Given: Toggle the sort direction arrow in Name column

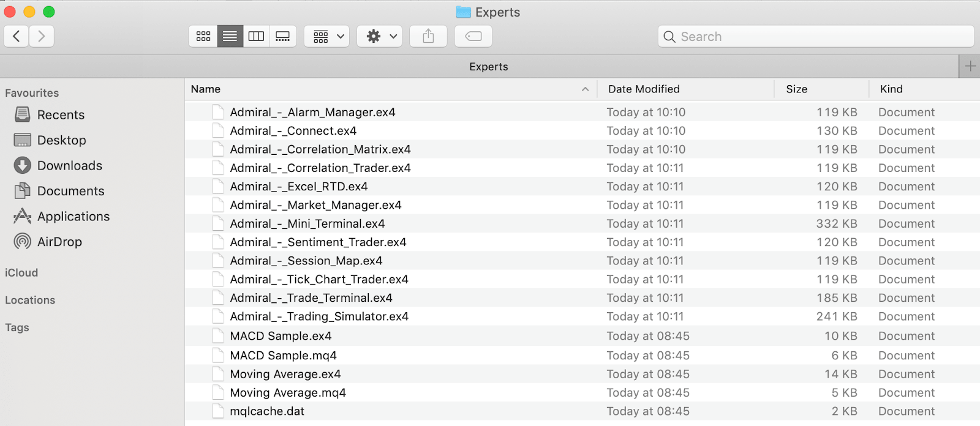Looking at the screenshot, I should click(x=586, y=89).
